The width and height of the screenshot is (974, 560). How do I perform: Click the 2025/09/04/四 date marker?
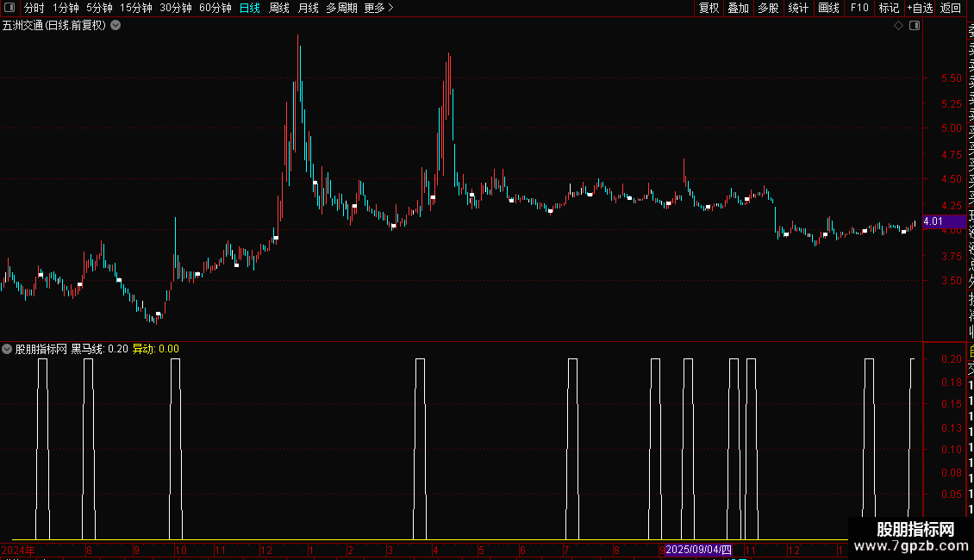[x=698, y=550]
